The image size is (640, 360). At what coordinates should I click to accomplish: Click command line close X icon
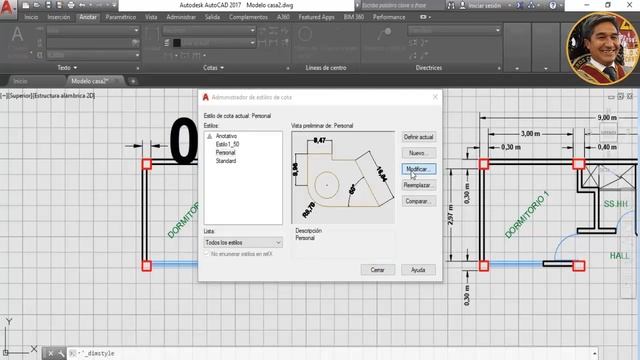[x=50, y=353]
